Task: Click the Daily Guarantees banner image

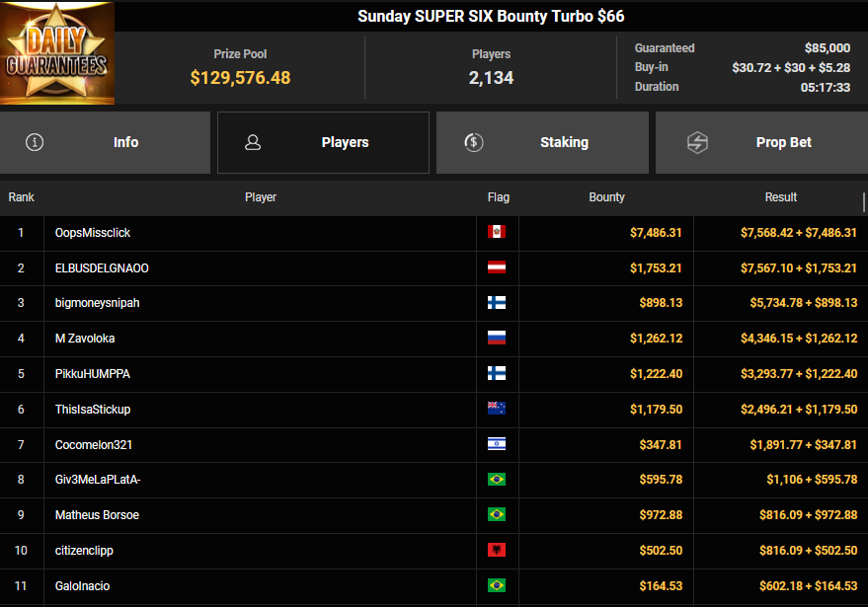Action: click(x=57, y=52)
